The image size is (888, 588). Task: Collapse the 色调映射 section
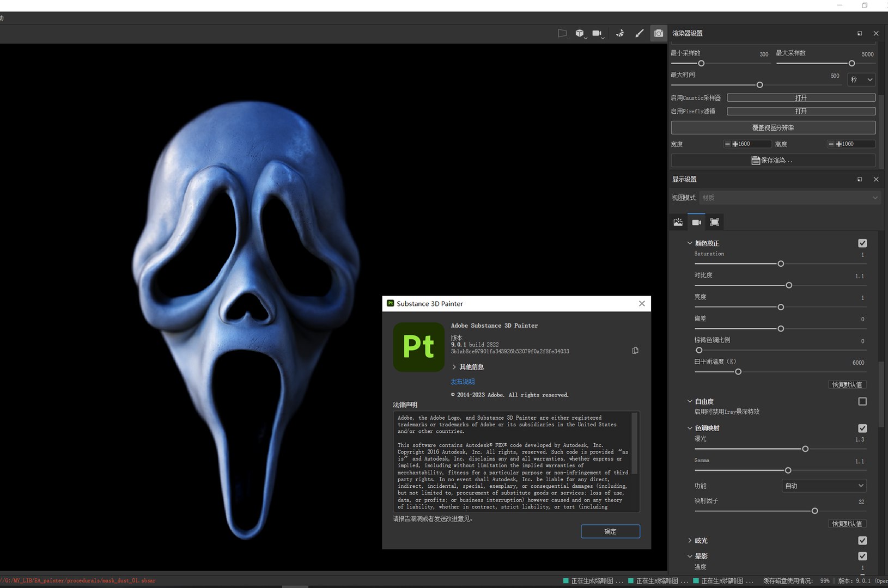(x=690, y=428)
